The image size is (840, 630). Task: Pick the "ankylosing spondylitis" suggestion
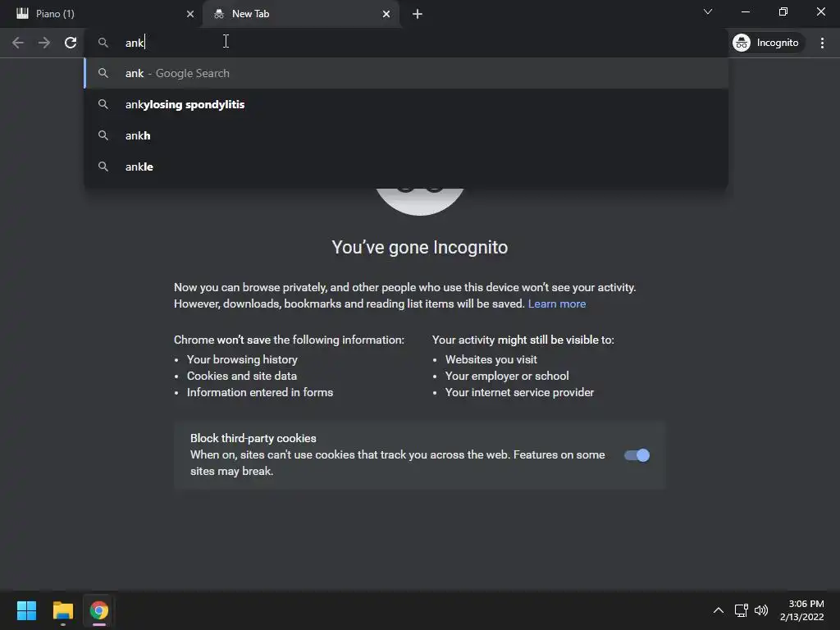click(x=406, y=104)
